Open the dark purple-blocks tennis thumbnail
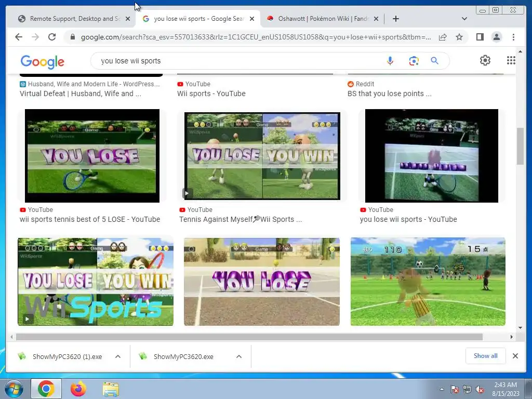 click(432, 156)
